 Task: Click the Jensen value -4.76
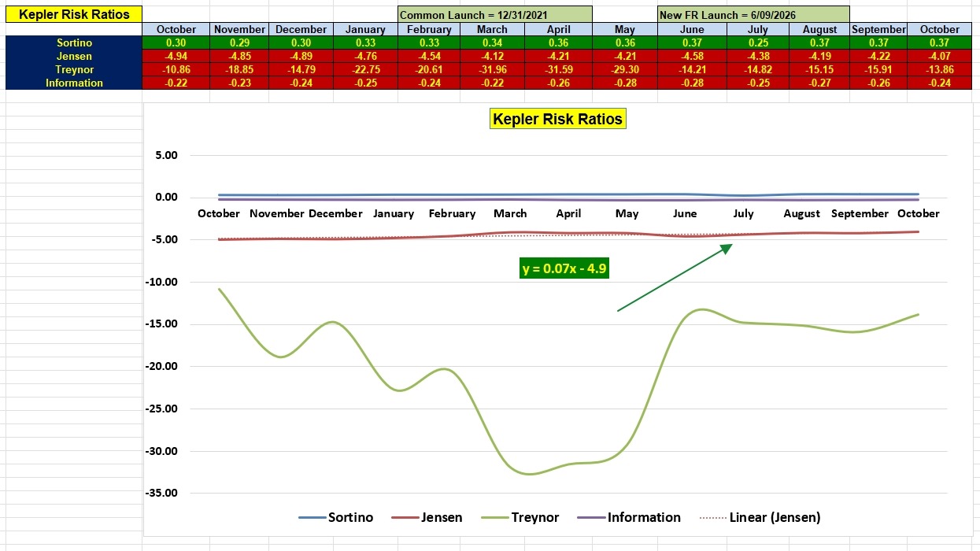[x=365, y=56]
